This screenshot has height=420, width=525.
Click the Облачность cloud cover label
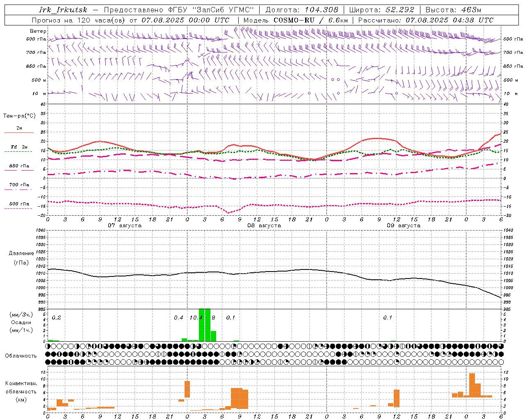[21, 356]
